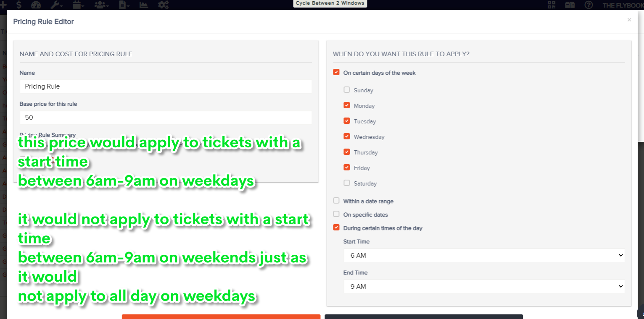Open the gears settings icon
644x319 pixels.
(164, 5)
